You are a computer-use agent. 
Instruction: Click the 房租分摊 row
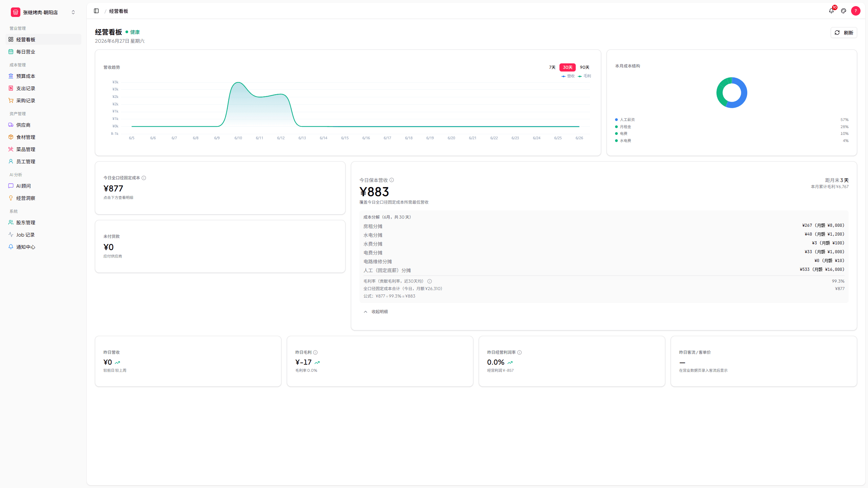604,226
